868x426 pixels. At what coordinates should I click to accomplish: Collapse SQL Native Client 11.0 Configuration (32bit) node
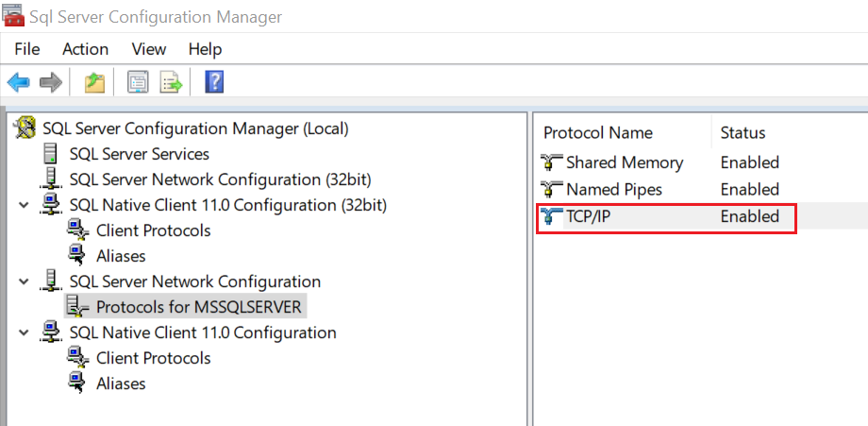tap(24, 205)
